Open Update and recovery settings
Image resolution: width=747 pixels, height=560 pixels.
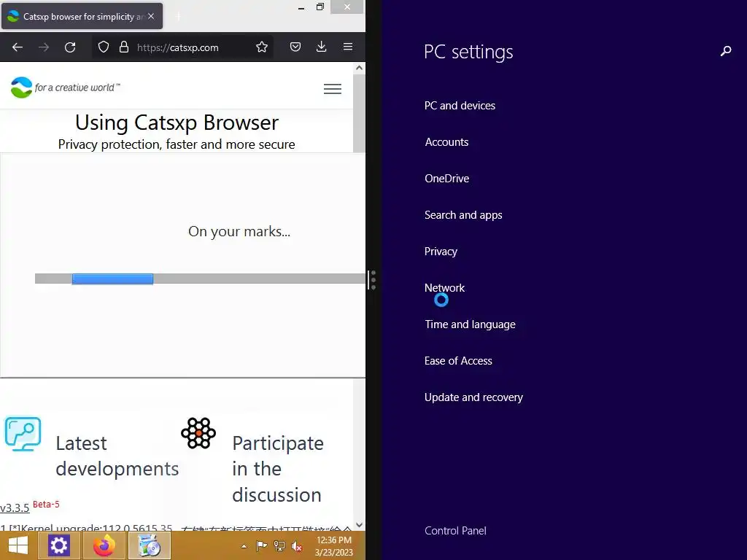click(473, 397)
